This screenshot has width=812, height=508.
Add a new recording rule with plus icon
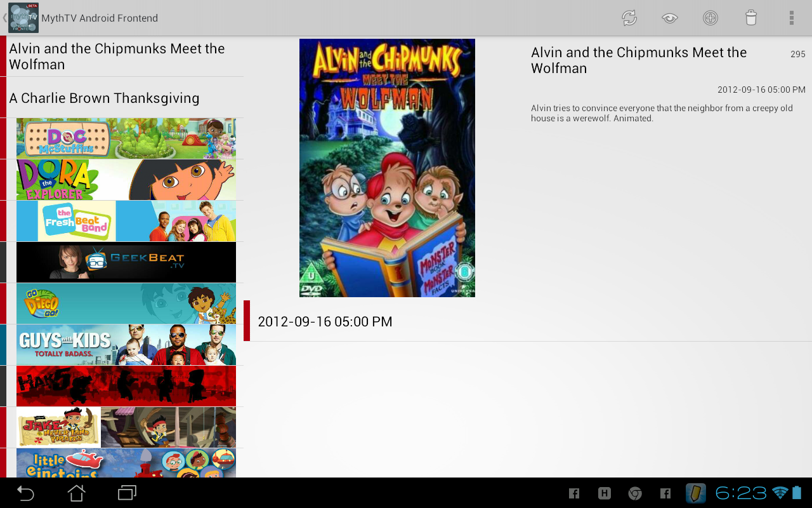tap(710, 18)
